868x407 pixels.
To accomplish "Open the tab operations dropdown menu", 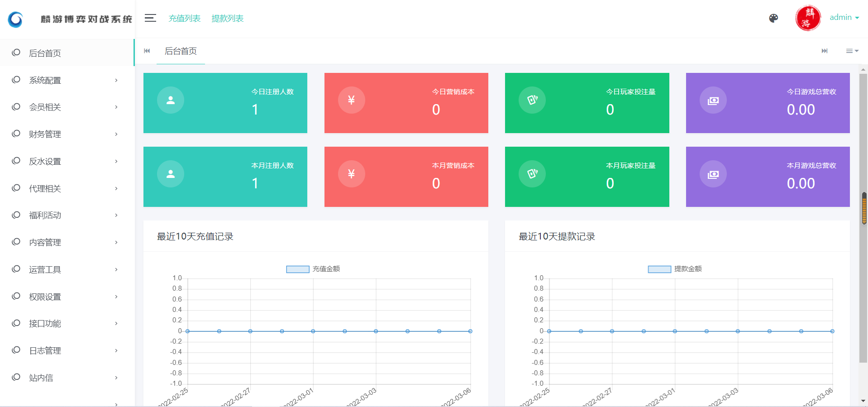I will 852,51.
